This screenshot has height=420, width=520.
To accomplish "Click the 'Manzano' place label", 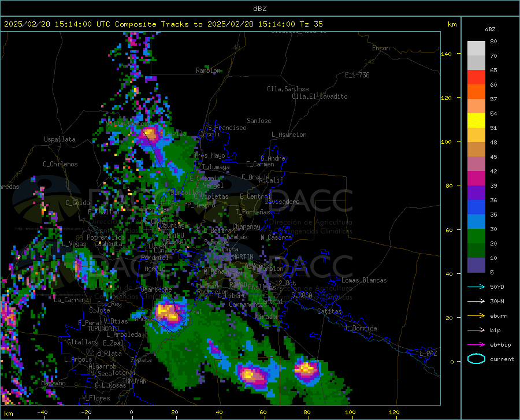I will [x=53, y=383].
